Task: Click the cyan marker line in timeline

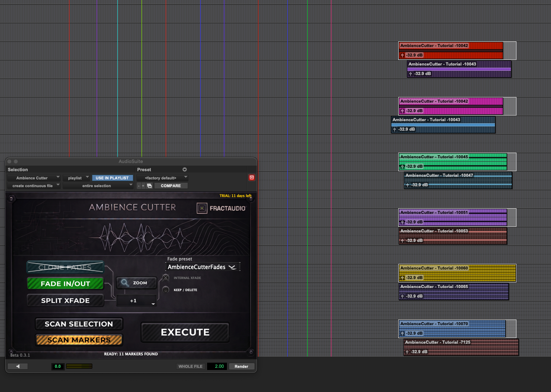Action: 117,78
